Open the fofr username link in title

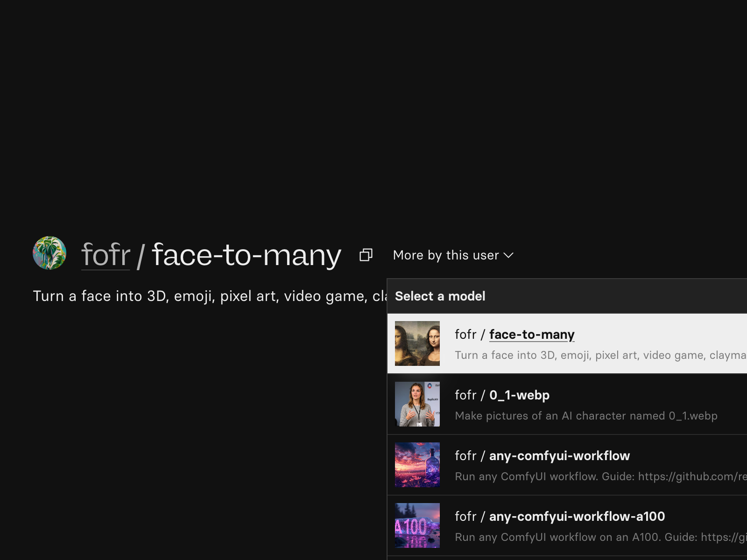[x=106, y=255]
